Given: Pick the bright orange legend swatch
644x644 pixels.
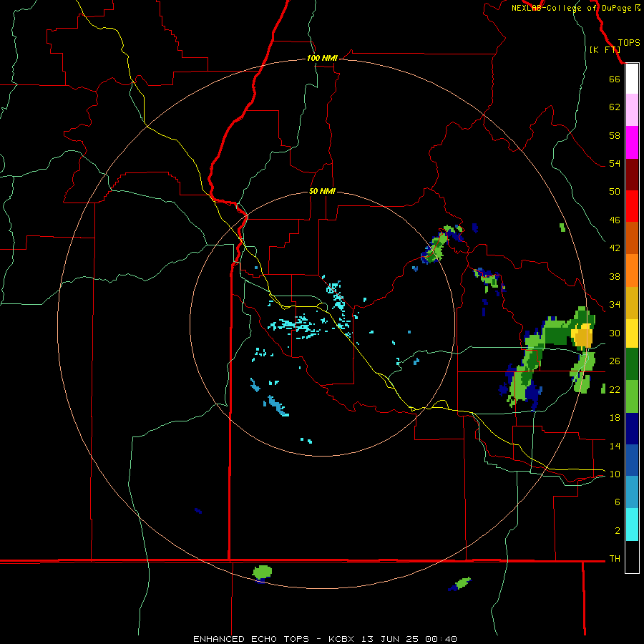Looking at the screenshot, I should pos(632,270).
